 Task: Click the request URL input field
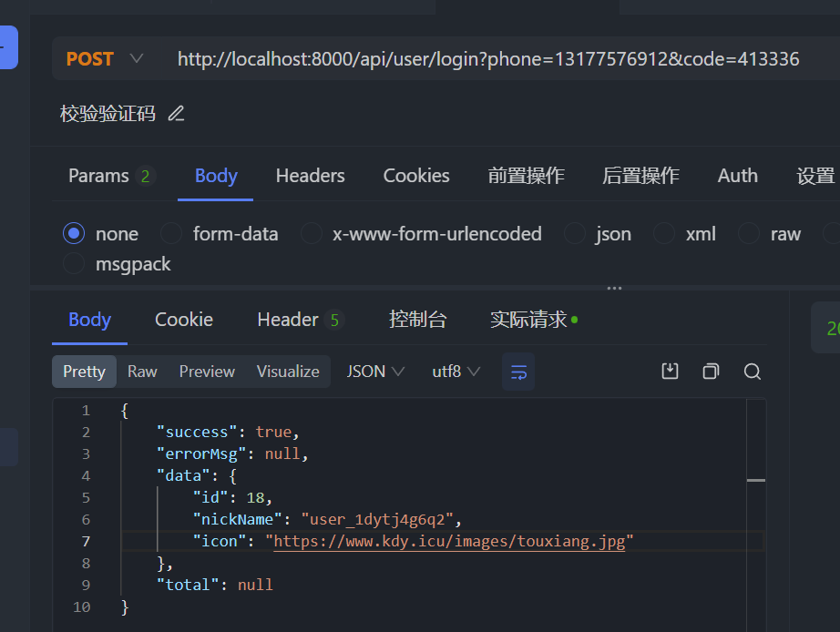(488, 59)
